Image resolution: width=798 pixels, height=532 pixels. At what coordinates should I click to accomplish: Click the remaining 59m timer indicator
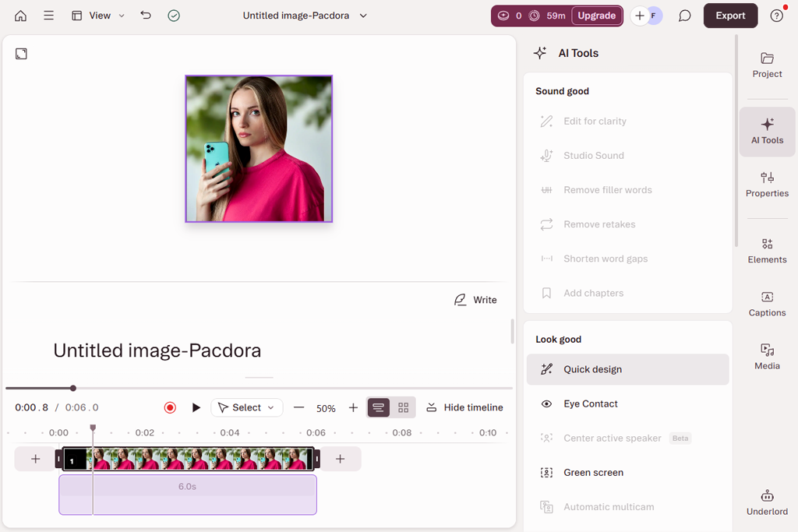pyautogui.click(x=548, y=16)
